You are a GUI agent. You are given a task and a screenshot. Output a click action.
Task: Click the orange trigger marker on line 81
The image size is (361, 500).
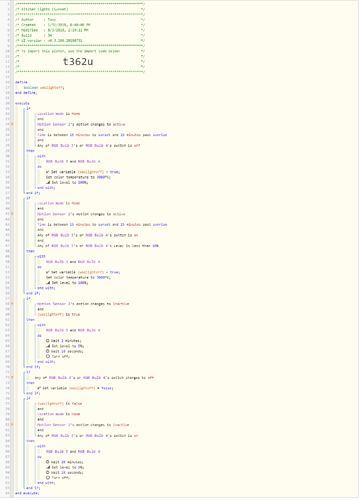click(x=12, y=425)
